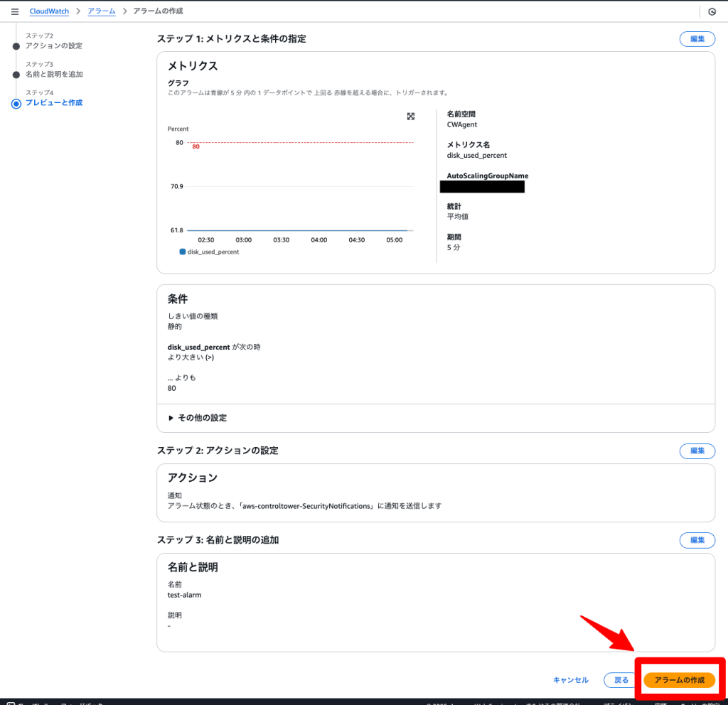Viewport: 728px width, 705px height.
Task: Click 編集 for step 2 action settings
Action: point(697,451)
